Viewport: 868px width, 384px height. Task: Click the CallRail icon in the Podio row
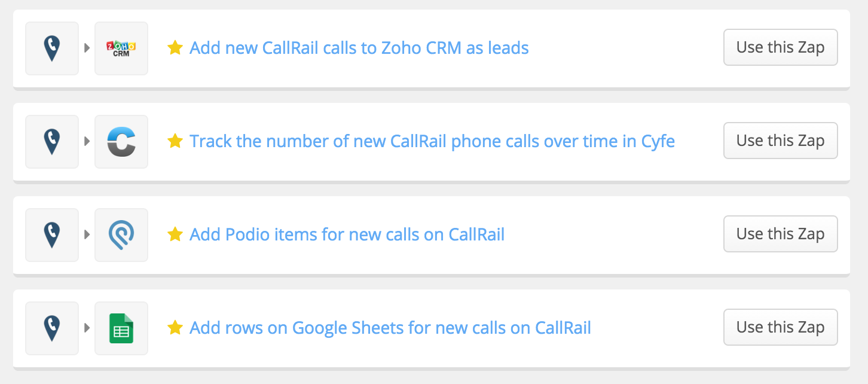pyautogui.click(x=52, y=235)
